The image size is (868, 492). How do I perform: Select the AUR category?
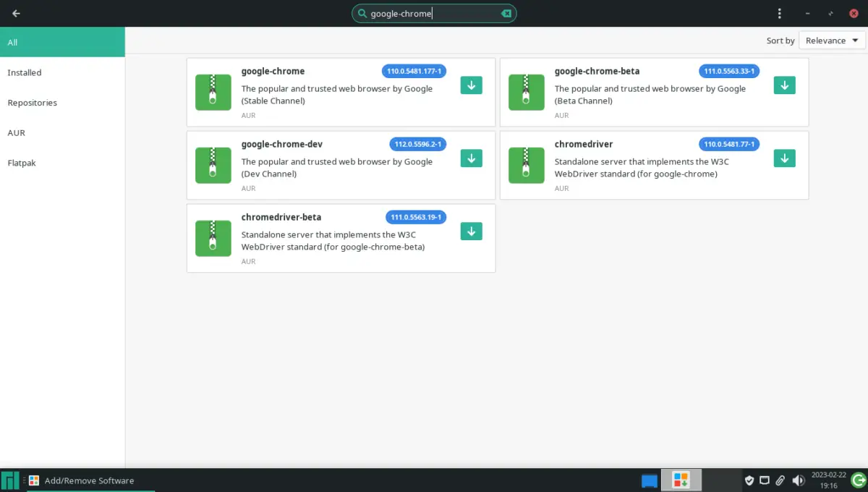[62, 132]
